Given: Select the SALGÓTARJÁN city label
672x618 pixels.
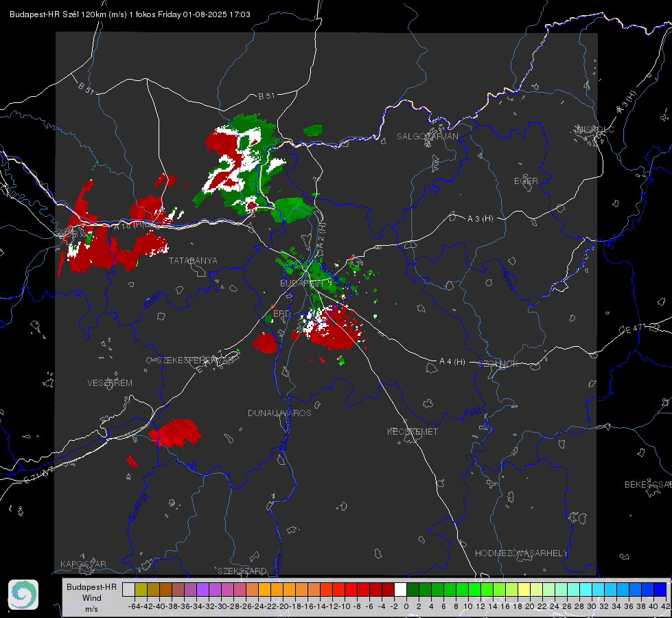Looking at the screenshot, I should [x=427, y=137].
